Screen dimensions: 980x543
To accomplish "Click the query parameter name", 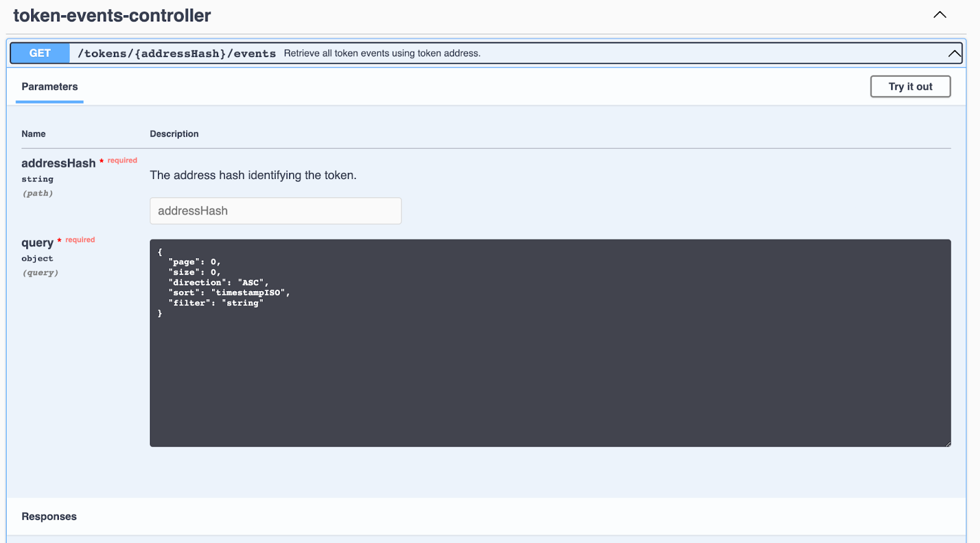I will (x=37, y=243).
